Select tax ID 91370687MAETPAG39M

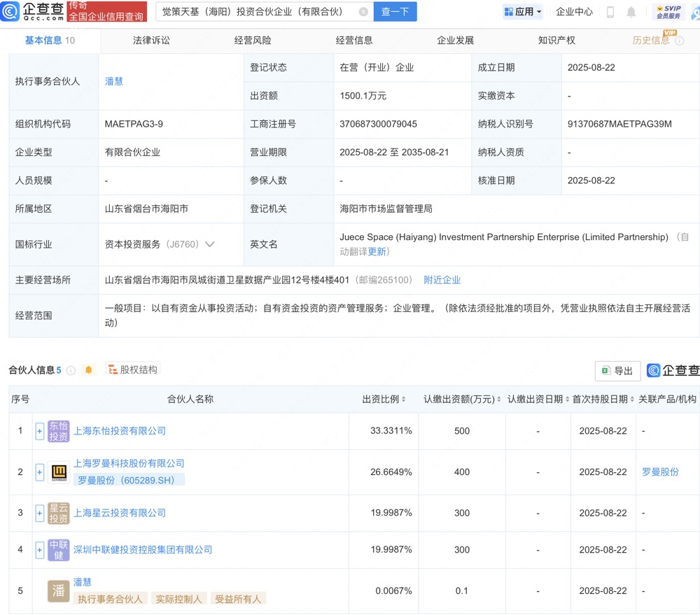619,124
